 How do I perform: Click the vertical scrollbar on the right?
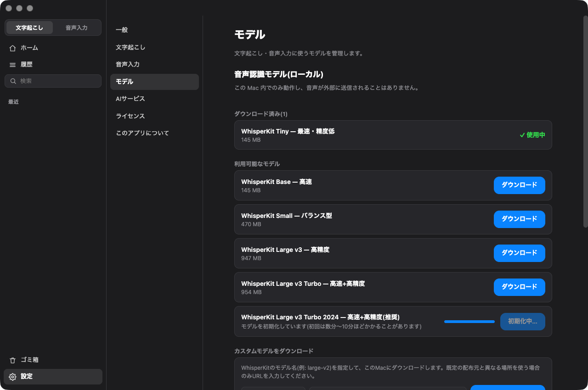point(585,122)
